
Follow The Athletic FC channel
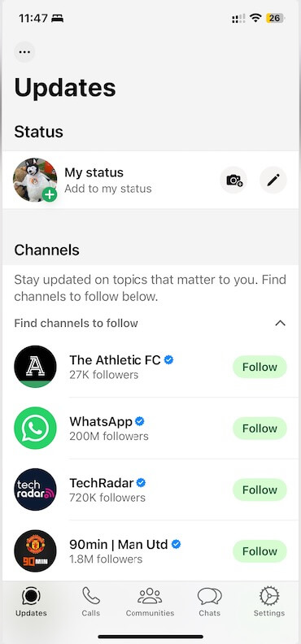click(260, 367)
